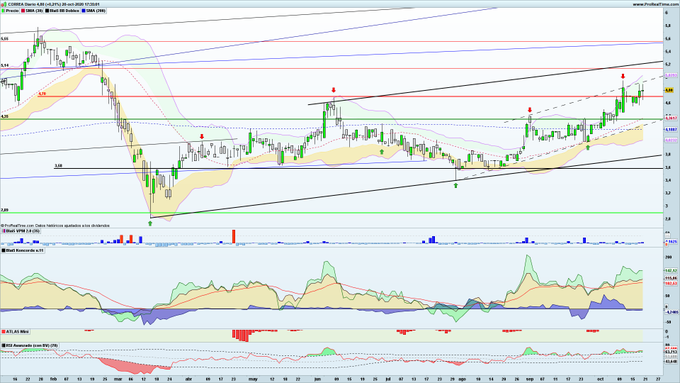Select the 4,35 green line label

tap(4, 116)
